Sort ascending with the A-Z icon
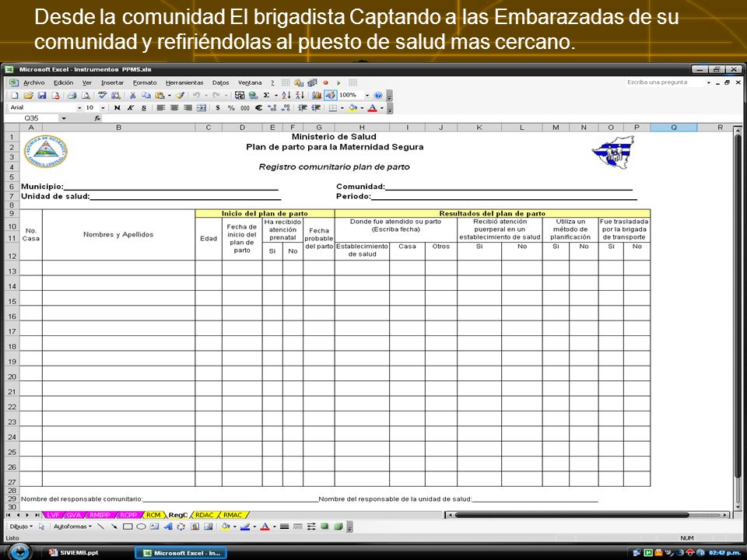Image resolution: width=747 pixels, height=560 pixels. tap(286, 95)
